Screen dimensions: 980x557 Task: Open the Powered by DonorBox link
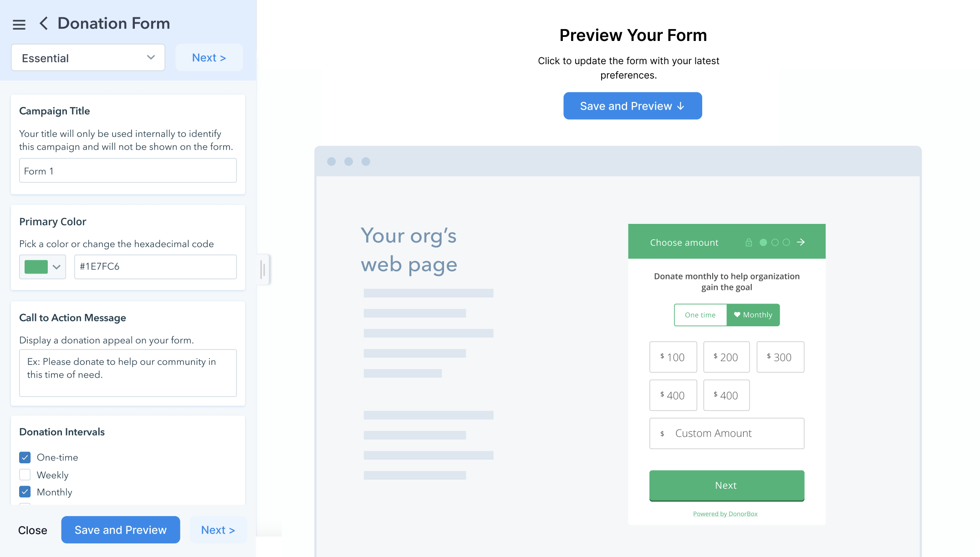[725, 514]
